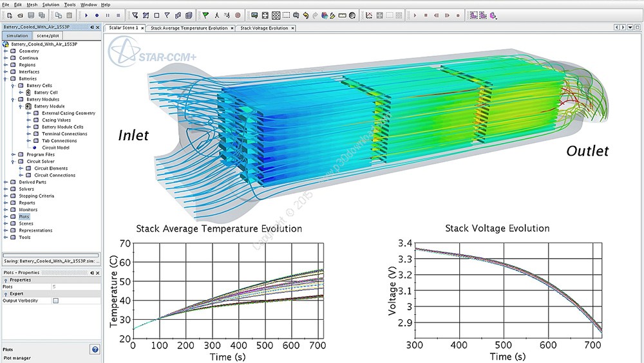Screen dimensions: 644x363
Task: Select the Representations tree item
Action: coord(35,231)
